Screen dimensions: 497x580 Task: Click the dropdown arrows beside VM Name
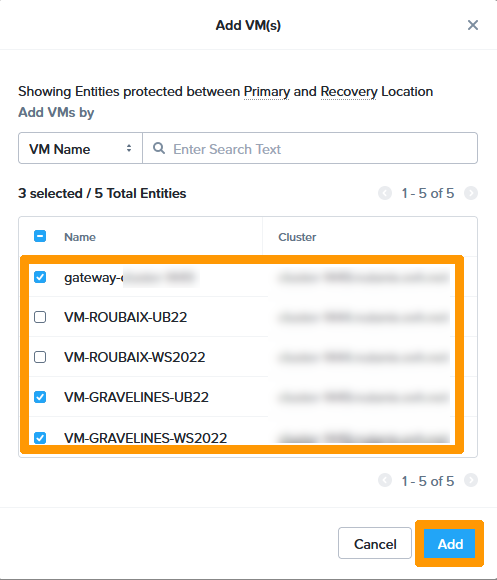click(x=129, y=148)
